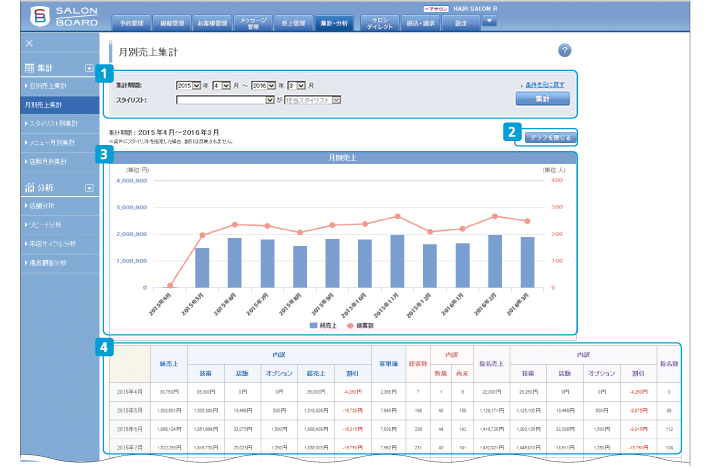The width and height of the screenshot is (710, 468).
Task: Click the 顧客数 pink legend marker
Action: click(352, 326)
